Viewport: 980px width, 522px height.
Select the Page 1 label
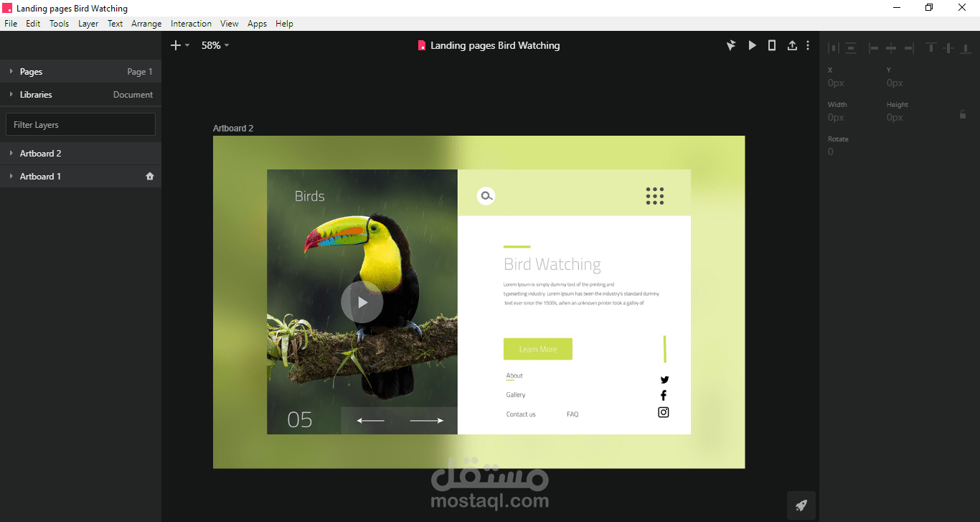point(140,72)
